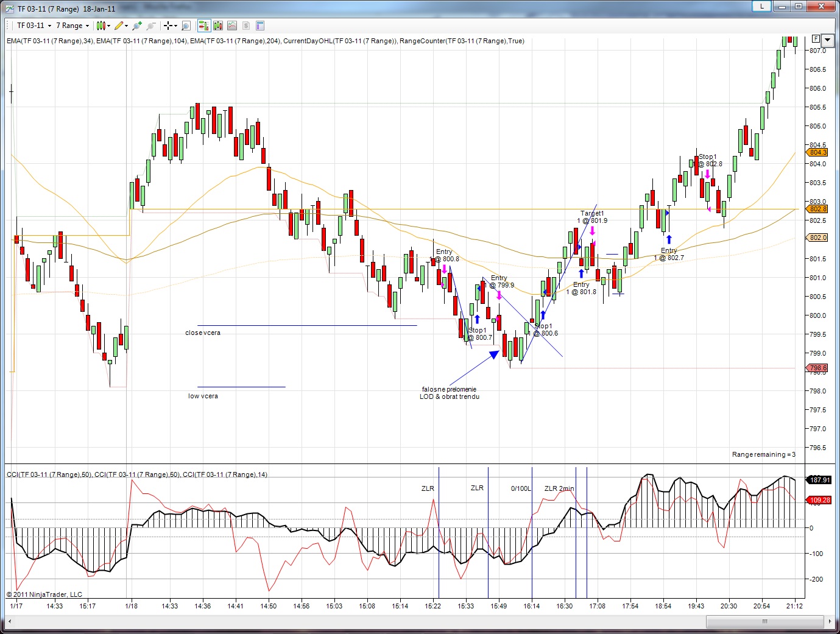Open the Indicators dialog
The image size is (840, 634).
[231, 26]
